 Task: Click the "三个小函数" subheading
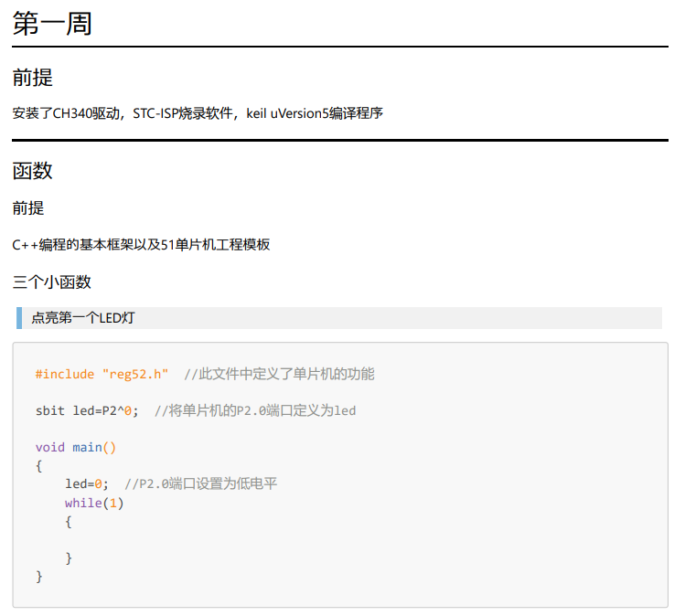click(52, 281)
